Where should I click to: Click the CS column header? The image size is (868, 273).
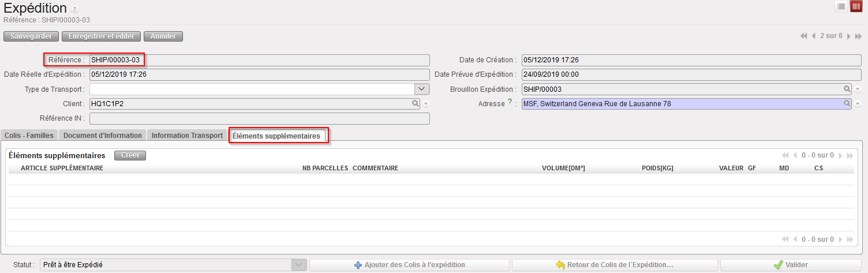(818, 169)
